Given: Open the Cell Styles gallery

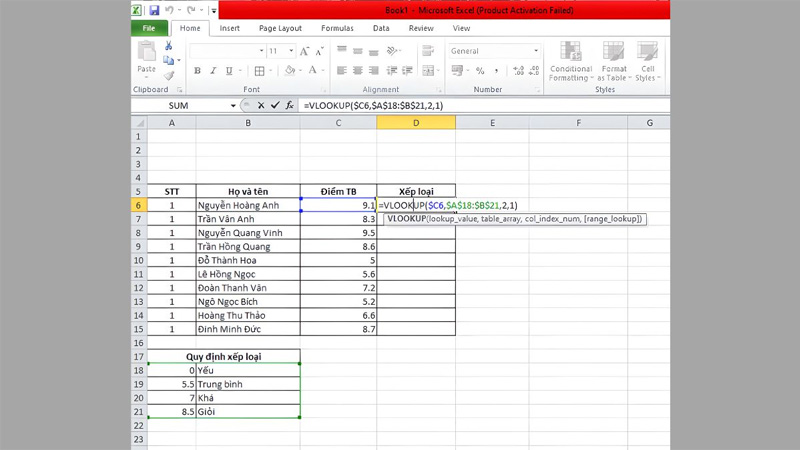Looking at the screenshot, I should point(648,61).
